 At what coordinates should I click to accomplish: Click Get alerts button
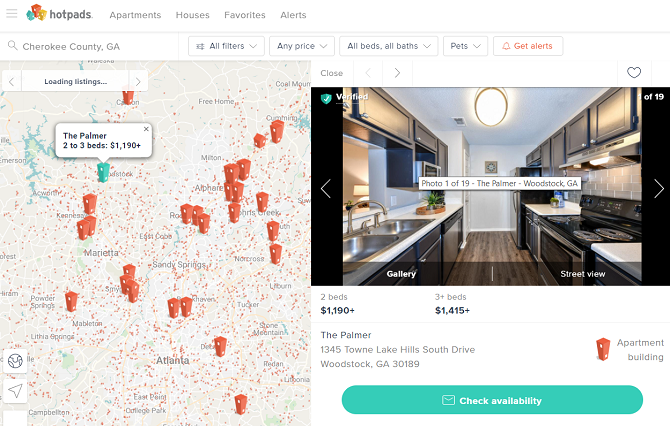point(528,46)
